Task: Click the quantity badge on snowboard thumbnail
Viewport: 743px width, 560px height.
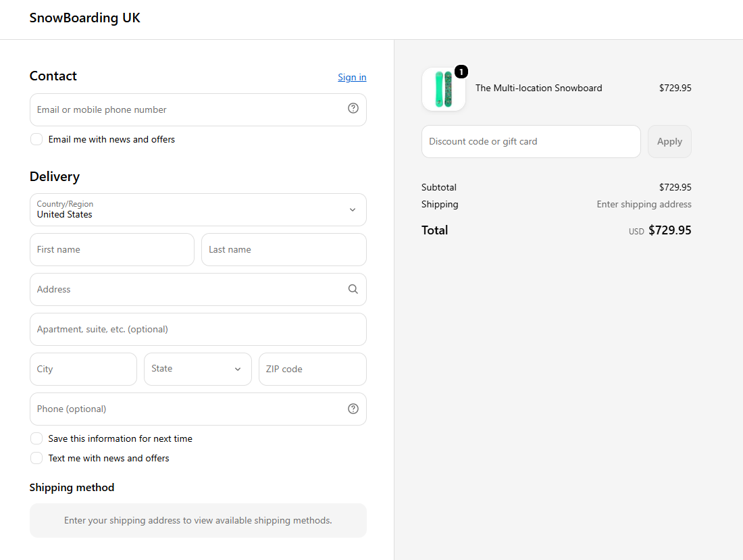Action: pos(461,72)
